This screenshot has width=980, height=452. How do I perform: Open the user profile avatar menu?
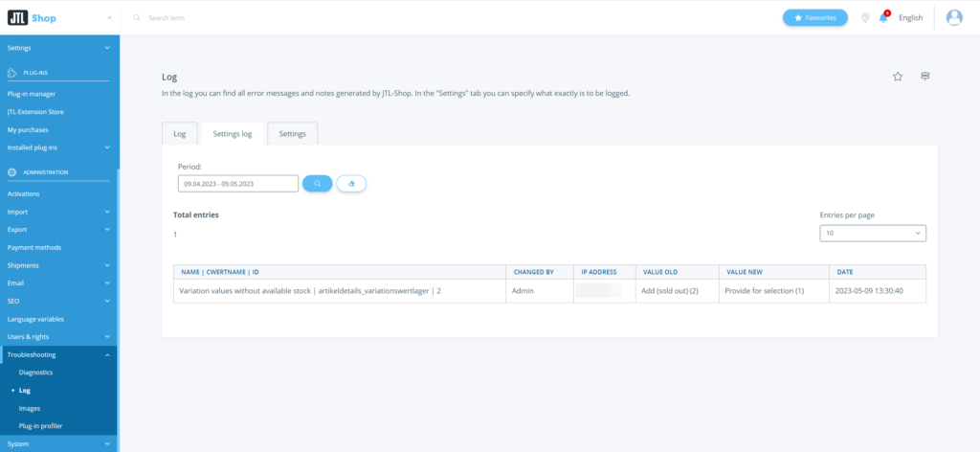[x=953, y=17]
